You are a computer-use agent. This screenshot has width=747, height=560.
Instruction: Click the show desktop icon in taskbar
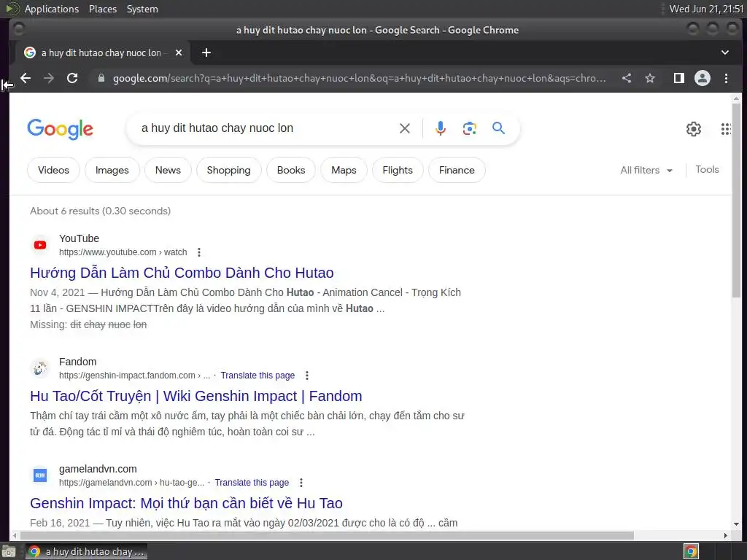tap(9, 551)
